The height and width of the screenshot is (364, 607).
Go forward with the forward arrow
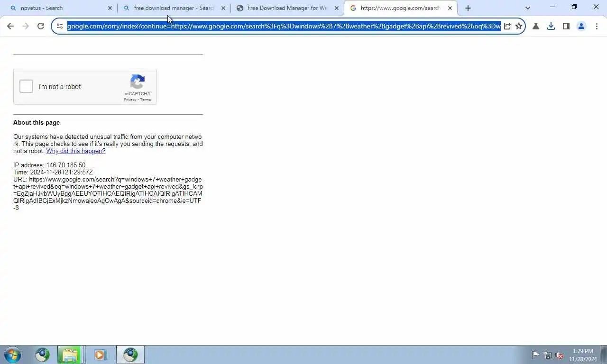pyautogui.click(x=26, y=26)
